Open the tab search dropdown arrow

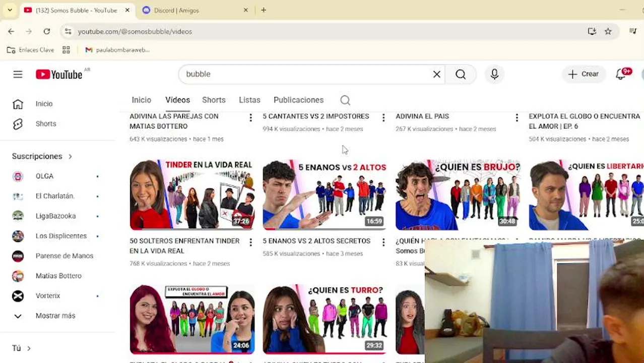[x=10, y=10]
